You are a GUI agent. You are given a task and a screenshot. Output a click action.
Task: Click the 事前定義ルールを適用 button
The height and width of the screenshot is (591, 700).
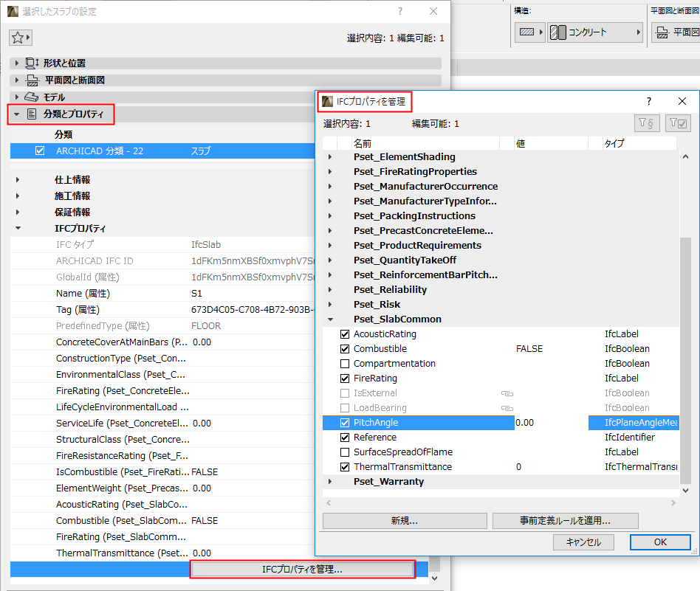pyautogui.click(x=565, y=521)
